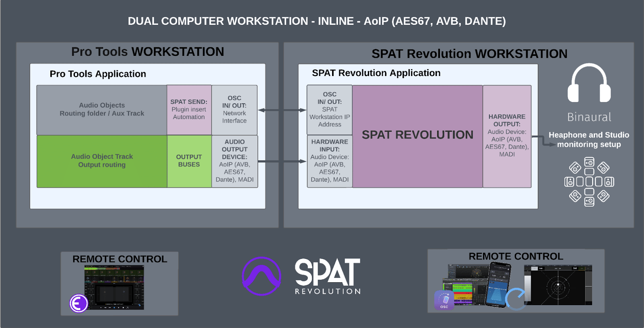Click the HARDWARE INPUT Audio Device block

click(329, 161)
